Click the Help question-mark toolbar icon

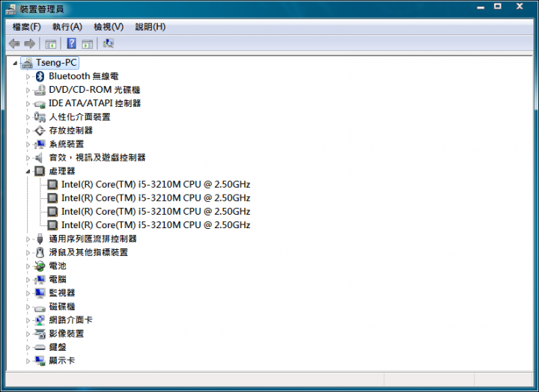72,43
